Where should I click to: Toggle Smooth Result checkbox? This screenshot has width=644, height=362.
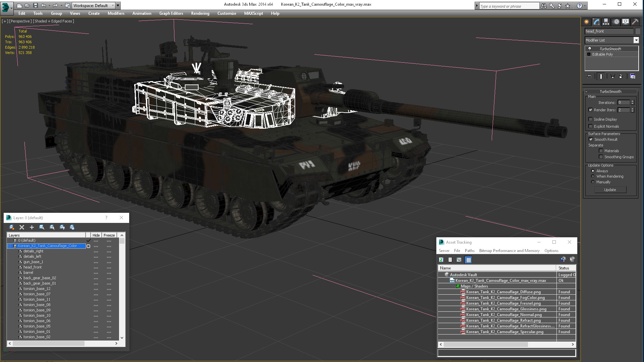591,139
